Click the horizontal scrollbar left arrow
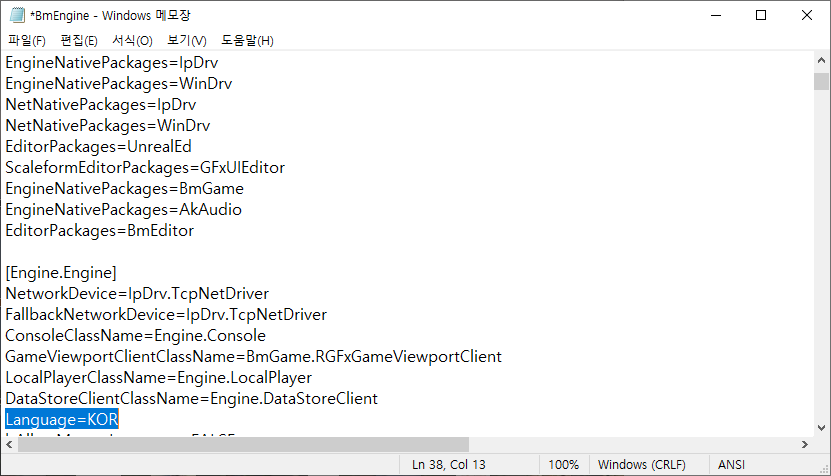 9,444
